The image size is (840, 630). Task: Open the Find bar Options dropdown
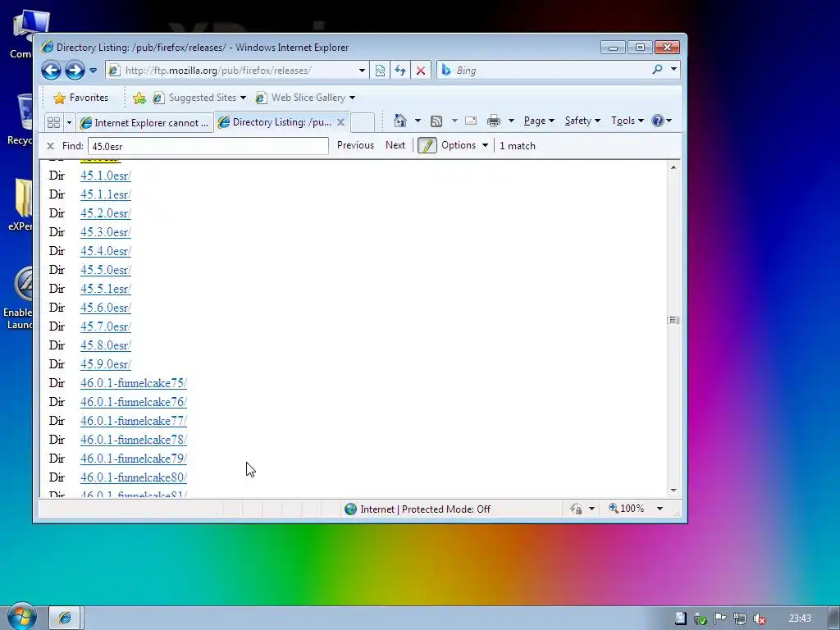(464, 145)
